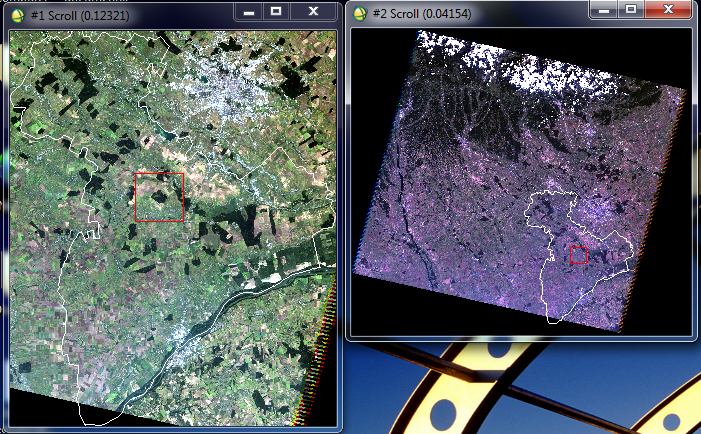Click the red zoom box in #2 Scroll image
Image resolution: width=701 pixels, height=434 pixels.
point(579,256)
